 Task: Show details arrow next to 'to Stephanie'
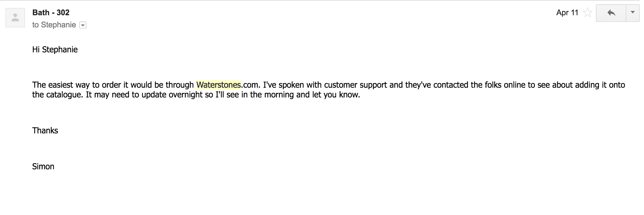(83, 25)
